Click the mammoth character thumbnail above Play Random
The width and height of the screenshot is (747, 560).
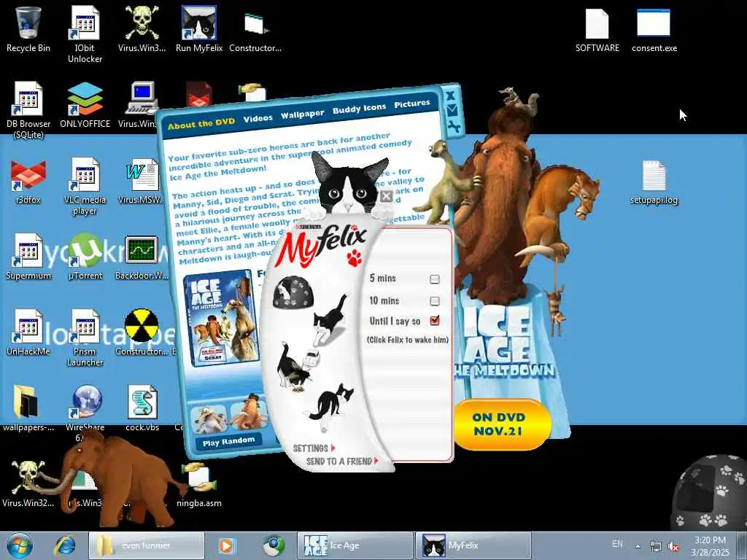click(x=249, y=413)
